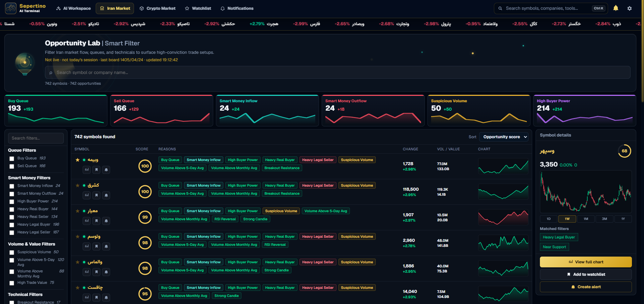This screenshot has width=644, height=304.
Task: Select the Iran Market tab
Action: coord(115,8)
